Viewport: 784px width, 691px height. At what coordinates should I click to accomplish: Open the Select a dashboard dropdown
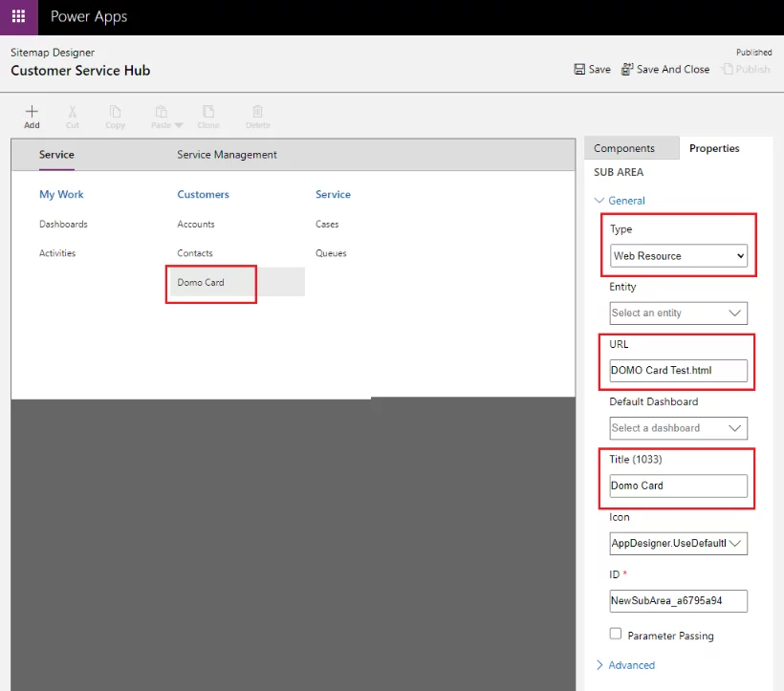pos(679,428)
